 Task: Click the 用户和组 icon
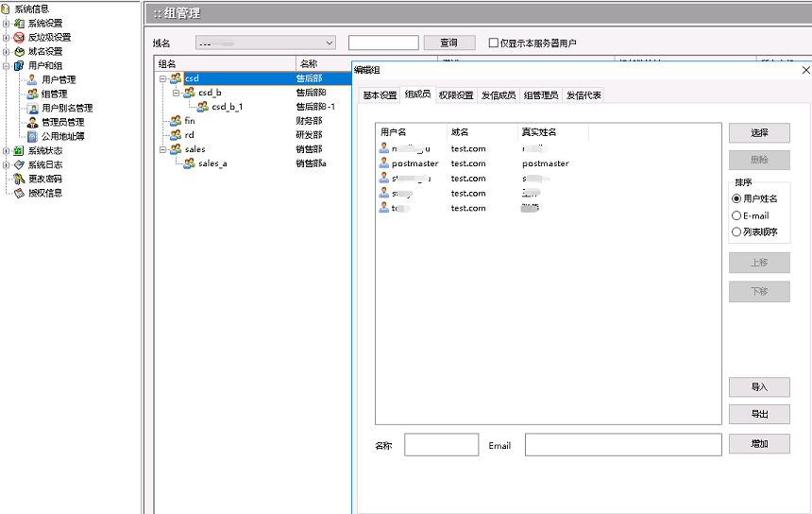19,65
